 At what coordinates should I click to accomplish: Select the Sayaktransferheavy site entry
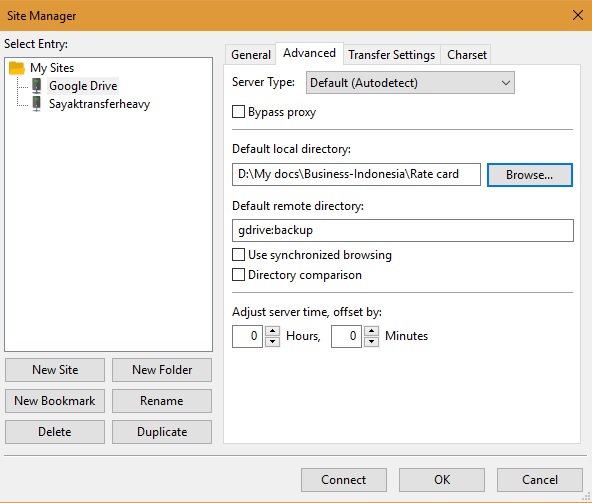99,103
